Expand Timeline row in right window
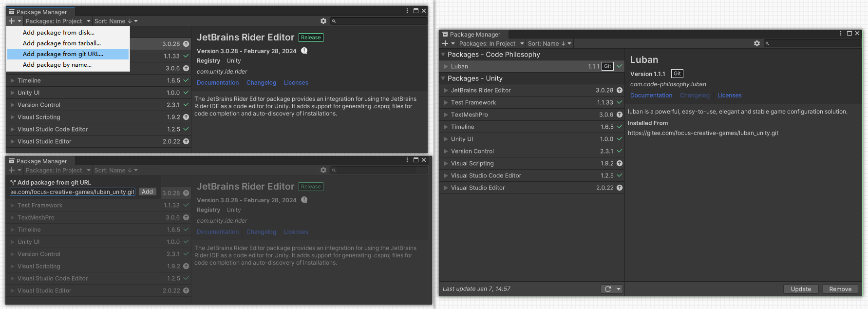The height and width of the screenshot is (309, 868). 446,127
